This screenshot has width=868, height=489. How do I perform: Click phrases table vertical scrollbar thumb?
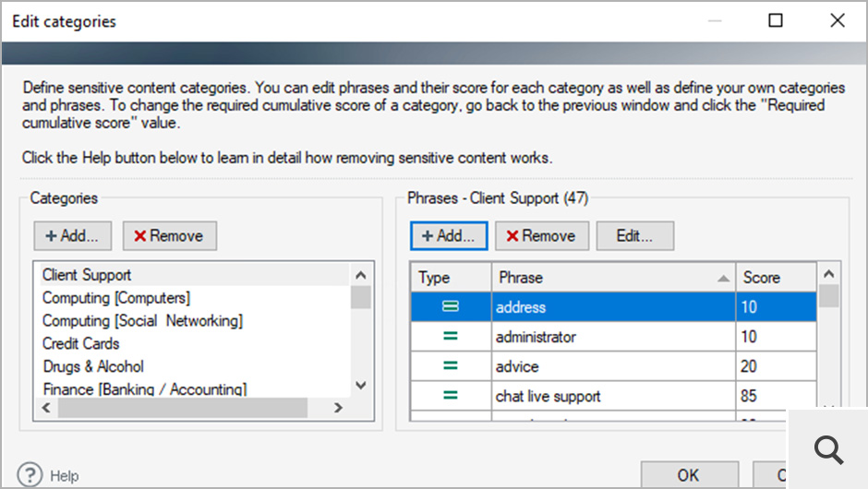pos(828,296)
